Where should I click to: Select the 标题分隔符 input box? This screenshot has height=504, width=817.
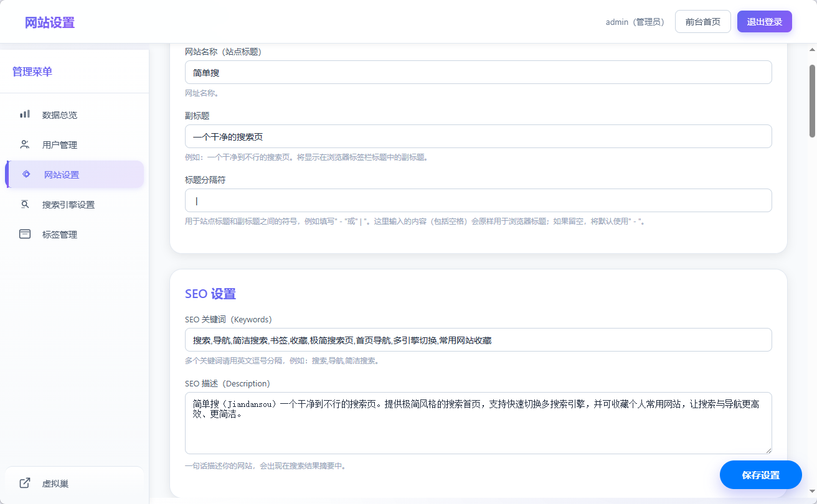click(x=478, y=200)
